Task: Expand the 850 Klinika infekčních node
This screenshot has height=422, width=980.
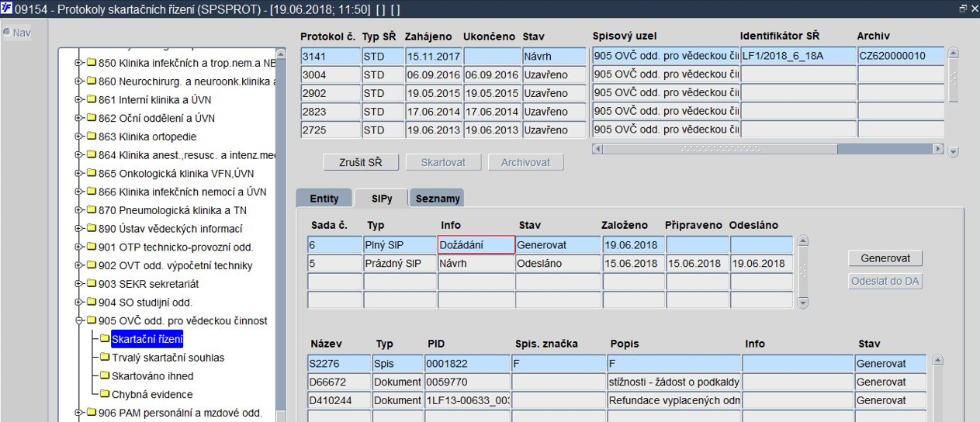Action: click(78, 63)
